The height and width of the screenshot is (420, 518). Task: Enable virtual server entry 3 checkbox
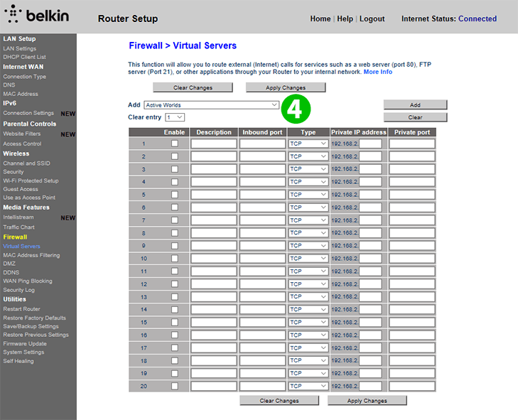[175, 169]
